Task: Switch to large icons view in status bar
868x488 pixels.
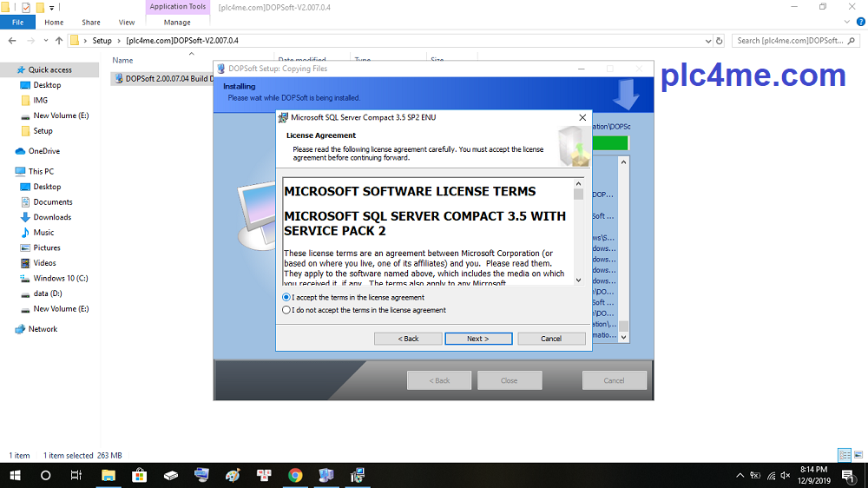Action: tap(858, 455)
